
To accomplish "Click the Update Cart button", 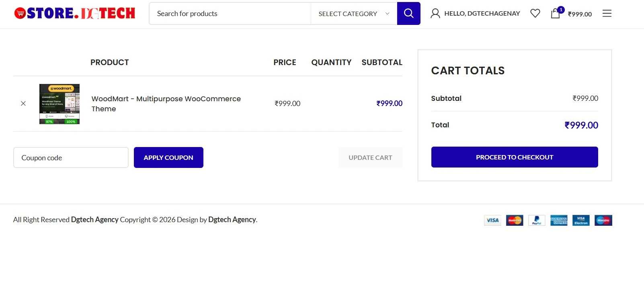I will coord(370,157).
